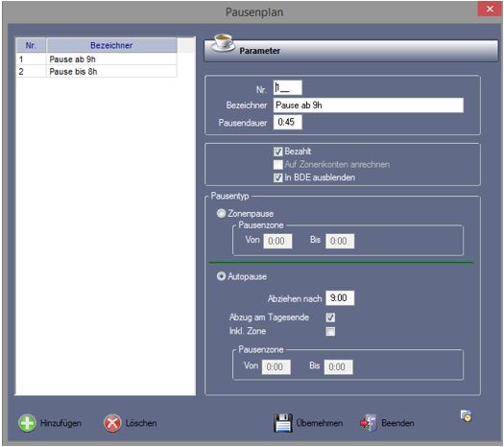Click the Abziehen nach 9:00 field
Screen dimensions: 504x447
pos(340,298)
